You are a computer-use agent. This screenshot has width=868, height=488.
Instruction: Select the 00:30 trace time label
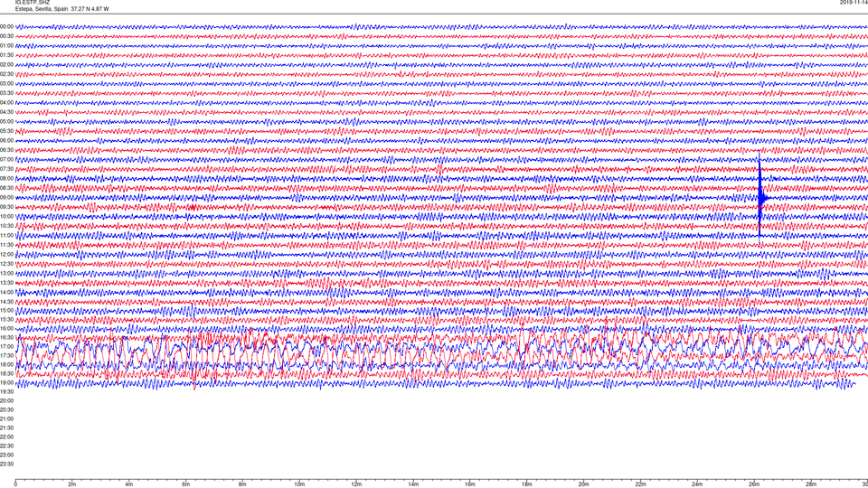[x=6, y=36]
